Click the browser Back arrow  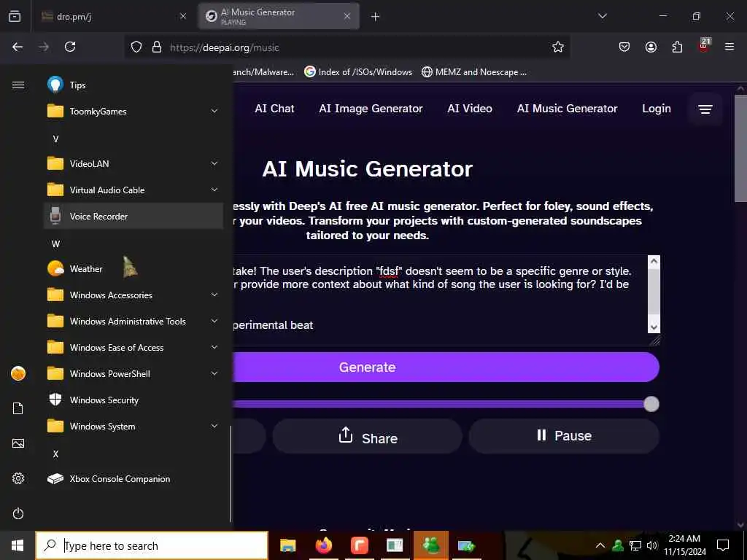[x=18, y=47]
